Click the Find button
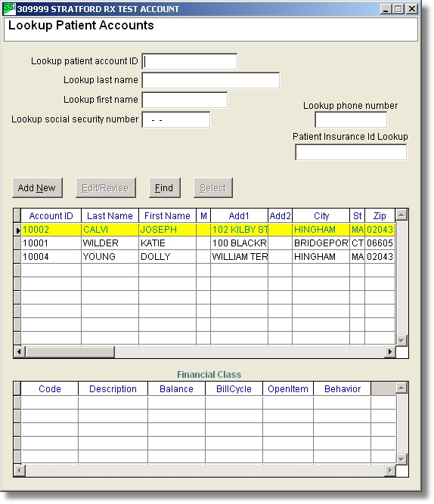434x504 pixels. pyautogui.click(x=164, y=187)
